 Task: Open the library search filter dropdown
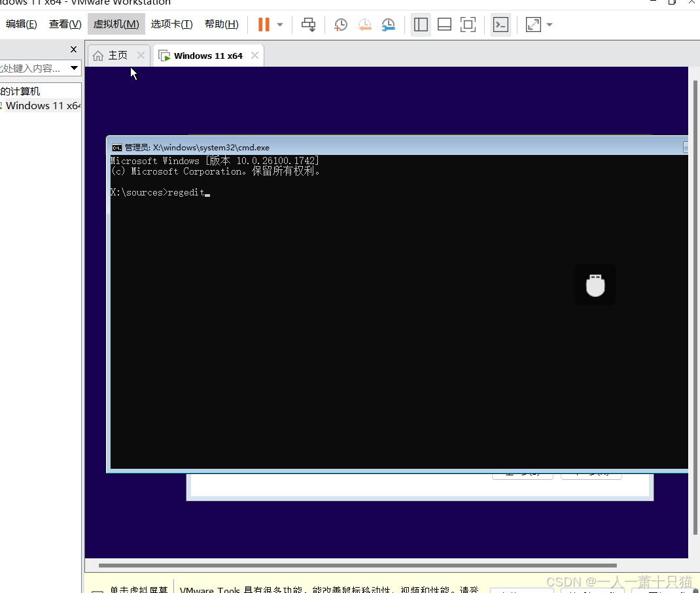[x=74, y=68]
